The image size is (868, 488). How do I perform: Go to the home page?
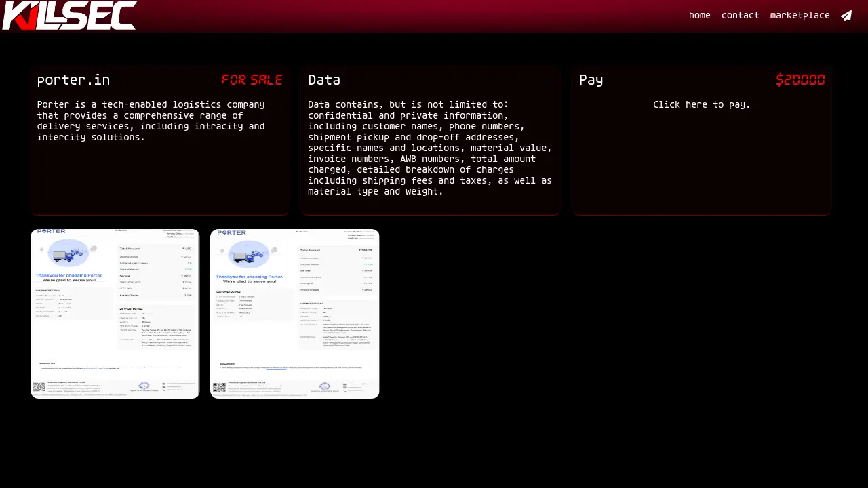[x=699, y=16]
